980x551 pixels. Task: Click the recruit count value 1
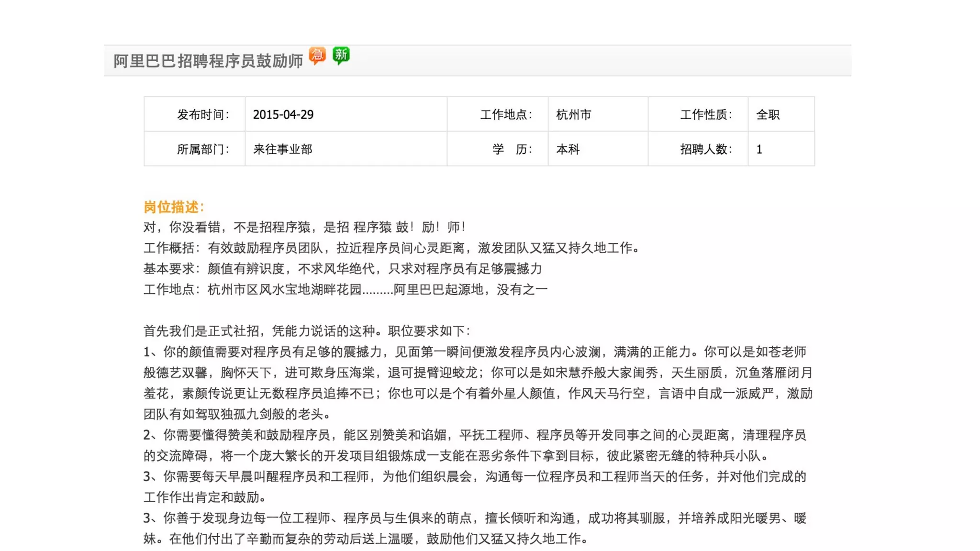coord(759,149)
